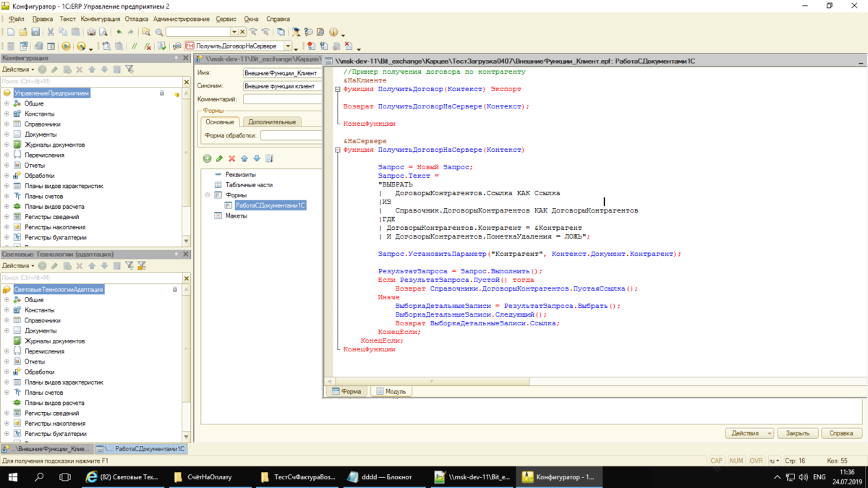Viewport: 868px width, 488px height.
Task: Click the blue move up arrow above Реквизиты
Action: (x=244, y=159)
